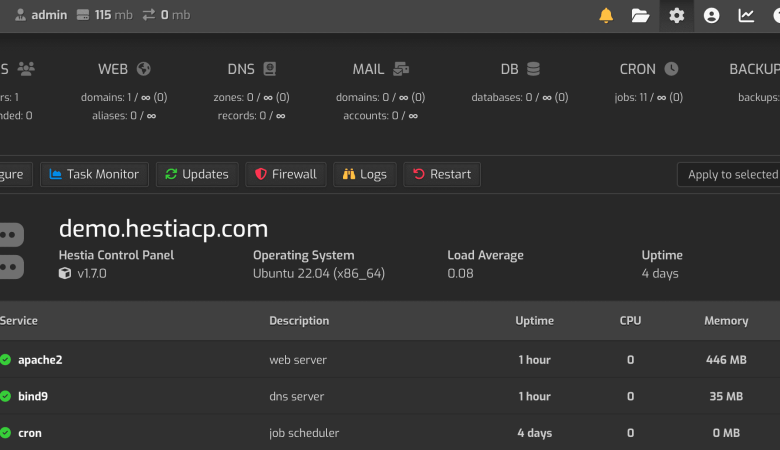Click the CRON clock icon
780x450 pixels.
tap(671, 69)
